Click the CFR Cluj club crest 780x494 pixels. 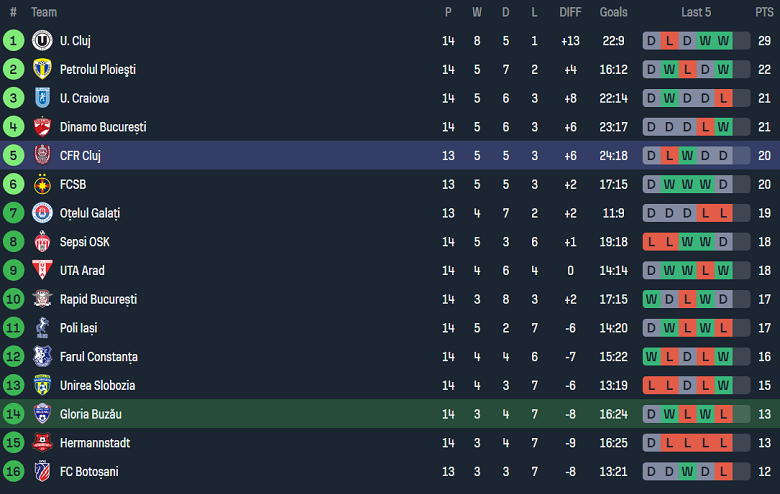[x=42, y=156]
